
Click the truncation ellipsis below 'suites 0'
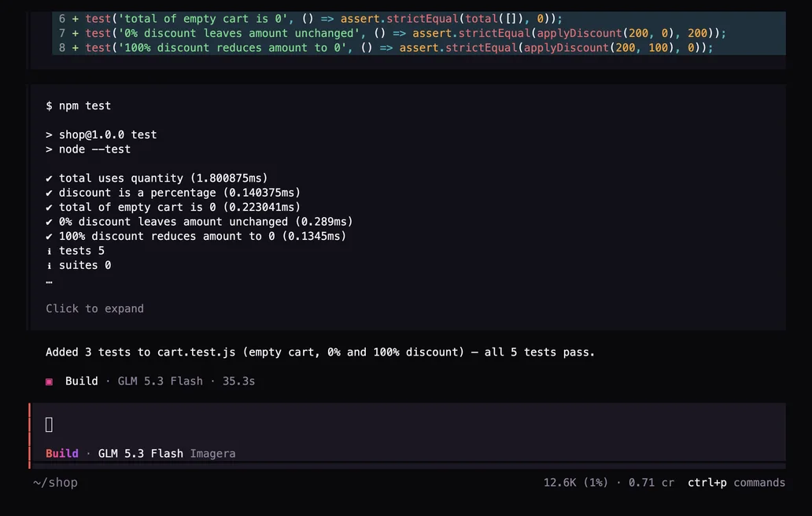(50, 282)
